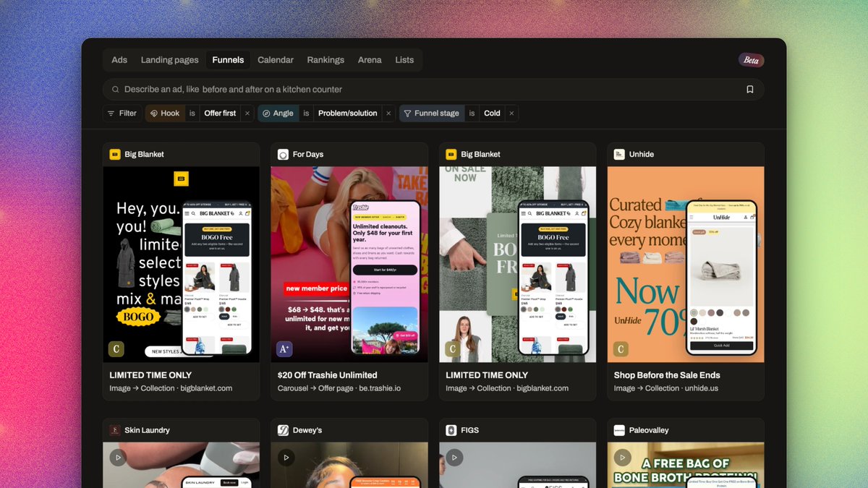Change the Angle filter's 'is' operator
Image resolution: width=868 pixels, height=488 pixels.
click(x=306, y=114)
